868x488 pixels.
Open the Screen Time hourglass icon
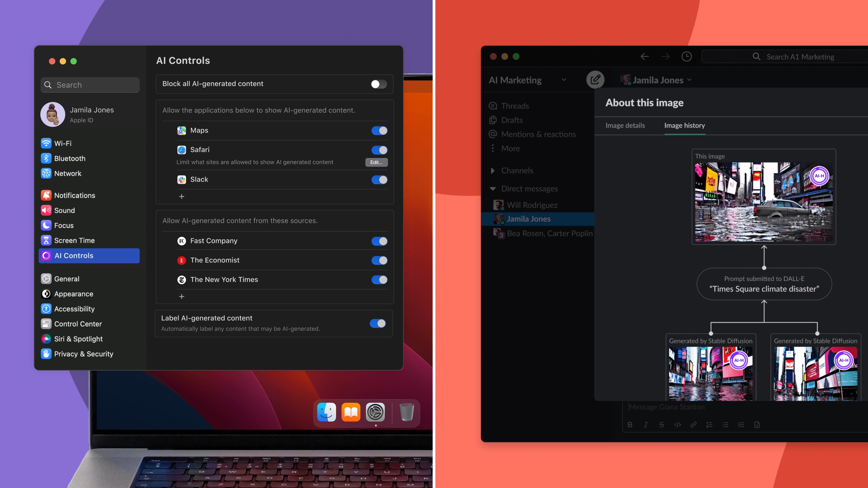click(46, 240)
